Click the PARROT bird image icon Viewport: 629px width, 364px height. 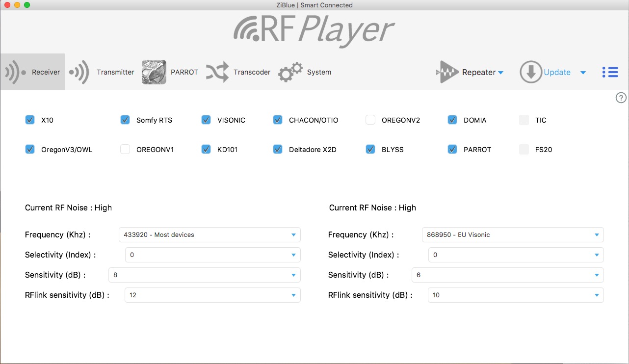(154, 72)
